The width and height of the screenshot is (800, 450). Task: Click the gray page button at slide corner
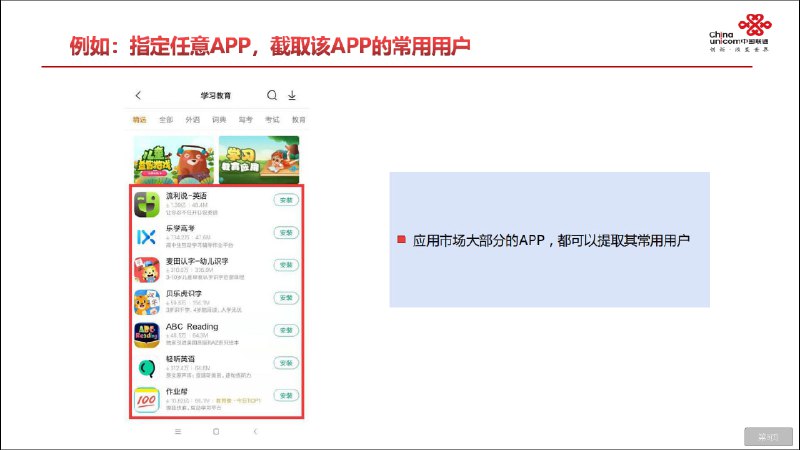(x=767, y=436)
